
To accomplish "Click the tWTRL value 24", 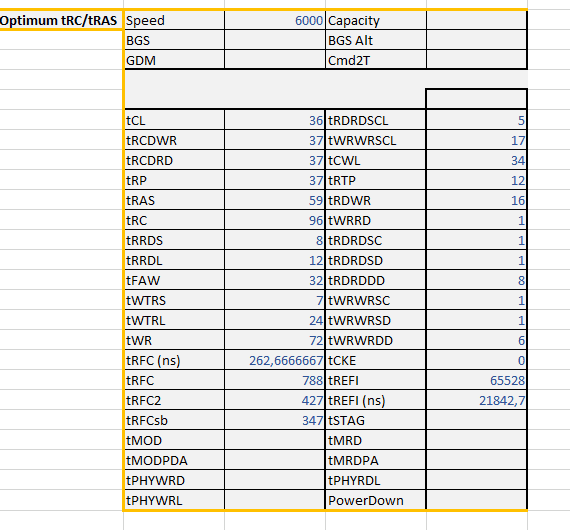I will tap(275, 320).
